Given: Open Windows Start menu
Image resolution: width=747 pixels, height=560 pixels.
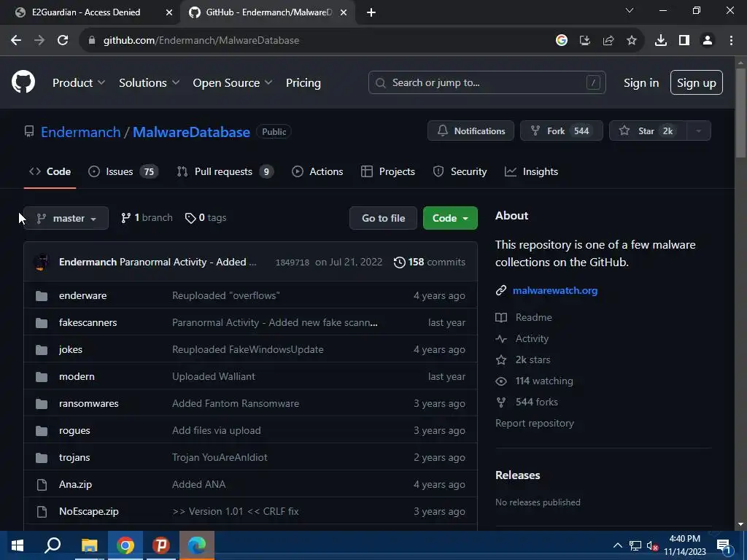Looking at the screenshot, I should click(x=18, y=545).
